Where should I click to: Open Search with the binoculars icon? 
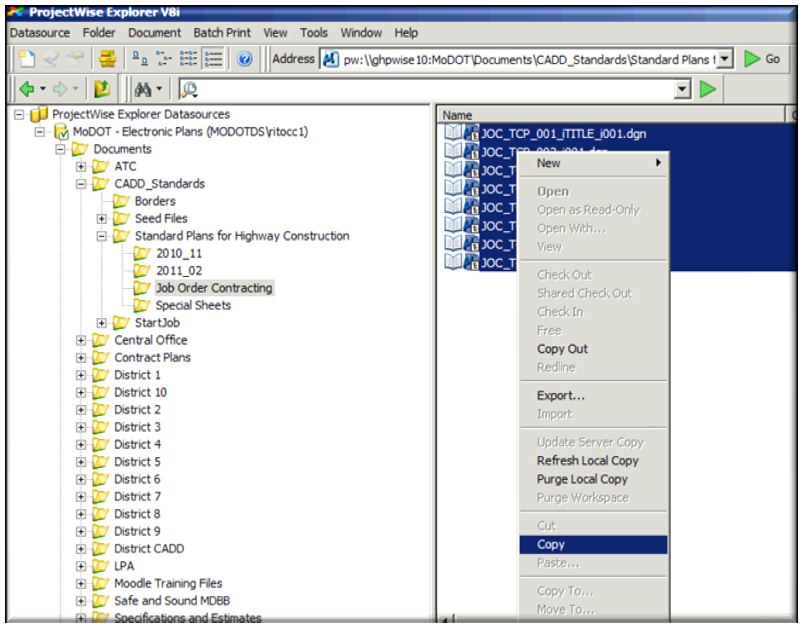[x=143, y=90]
